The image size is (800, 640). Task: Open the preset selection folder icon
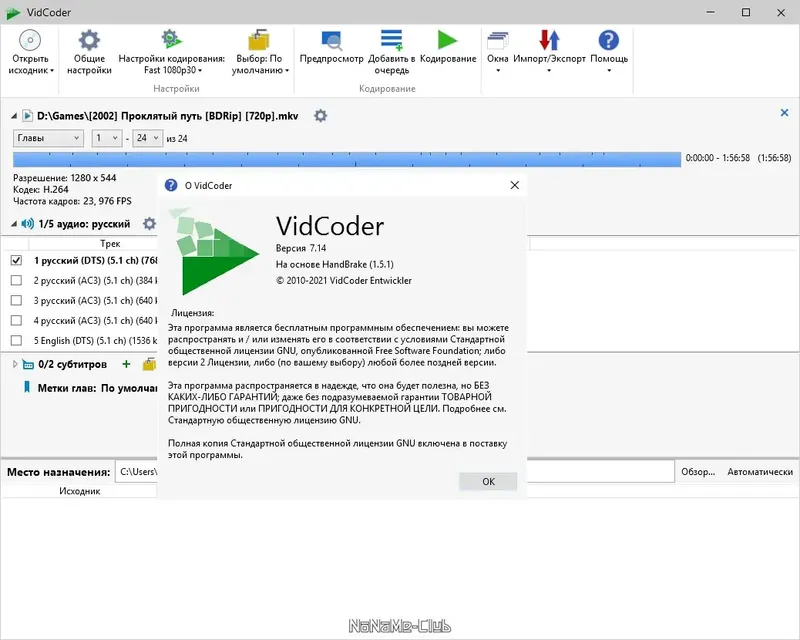(259, 40)
